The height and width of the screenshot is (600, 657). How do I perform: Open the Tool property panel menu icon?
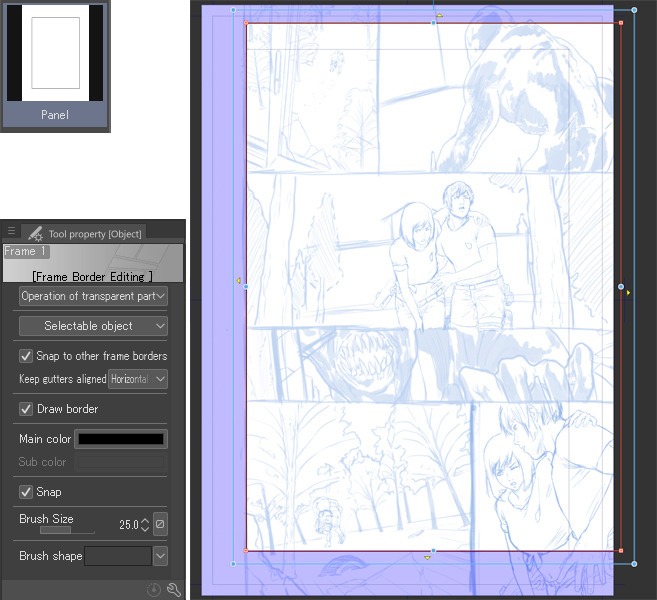pyautogui.click(x=11, y=230)
